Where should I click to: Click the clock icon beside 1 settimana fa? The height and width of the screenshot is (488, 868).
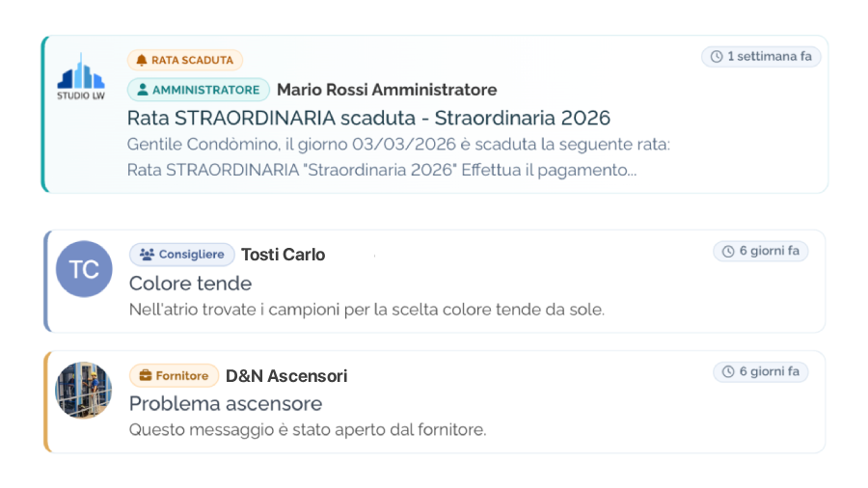(x=717, y=57)
